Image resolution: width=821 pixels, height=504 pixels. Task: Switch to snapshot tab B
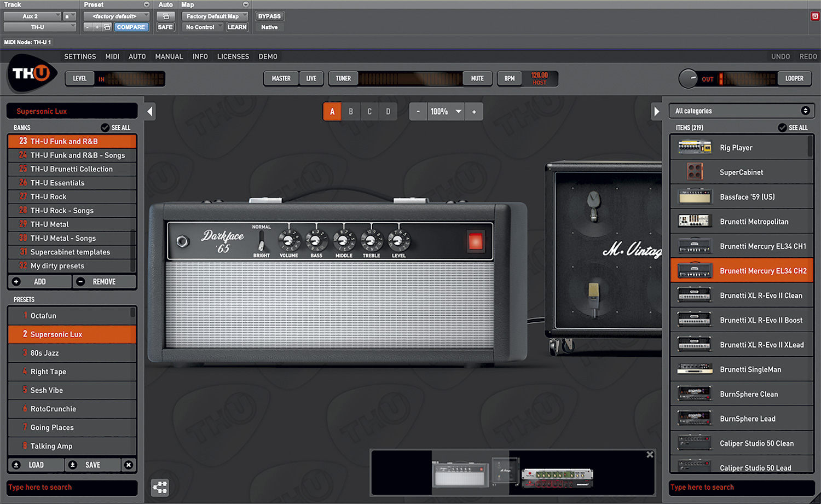coord(351,111)
